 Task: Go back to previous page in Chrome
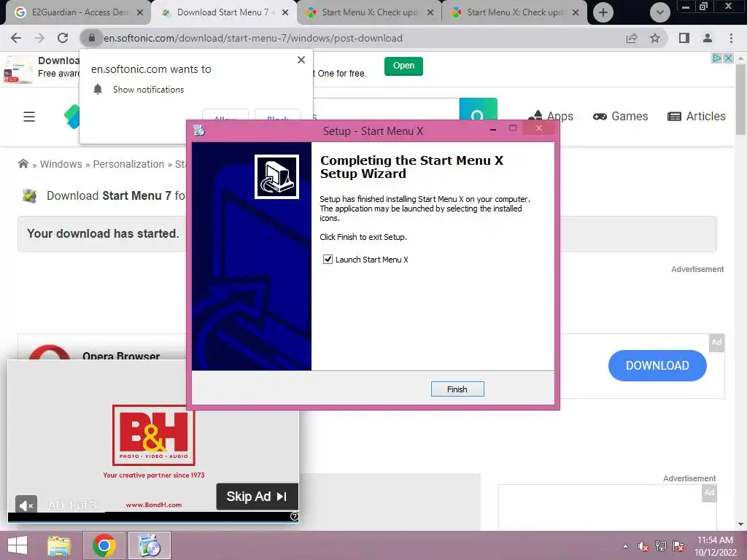point(16,38)
